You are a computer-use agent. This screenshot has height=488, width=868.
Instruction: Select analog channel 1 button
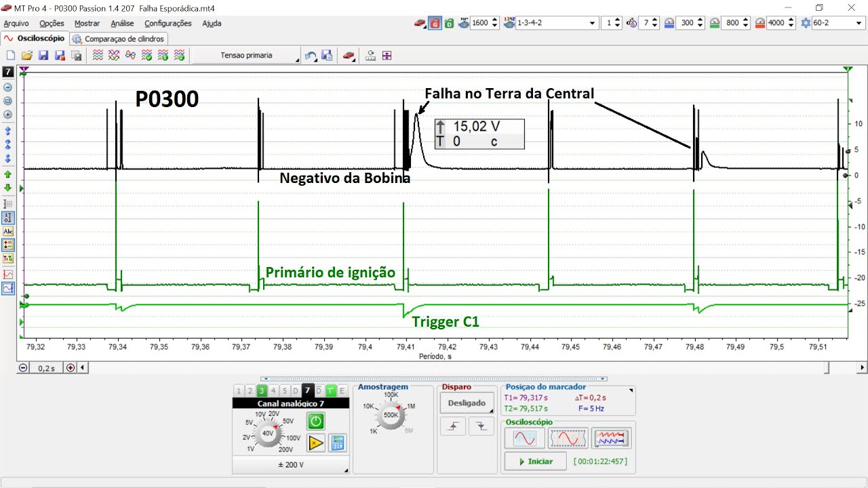point(239,390)
